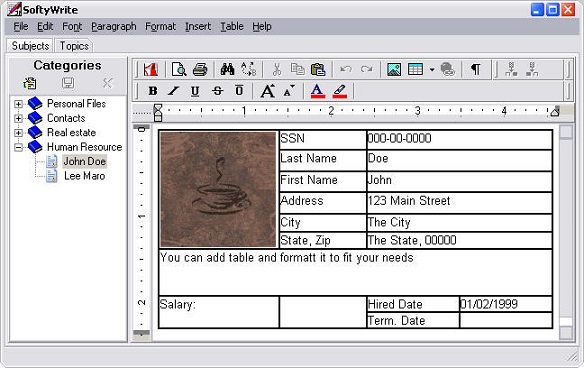This screenshot has width=584, height=368.
Task: Click the Paste clipboard icon
Action: click(x=318, y=69)
